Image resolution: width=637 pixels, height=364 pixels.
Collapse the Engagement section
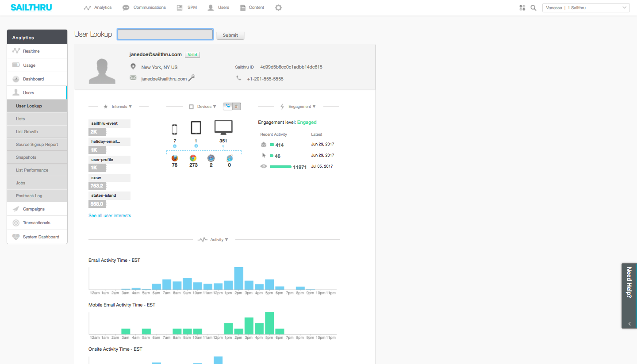coord(314,107)
